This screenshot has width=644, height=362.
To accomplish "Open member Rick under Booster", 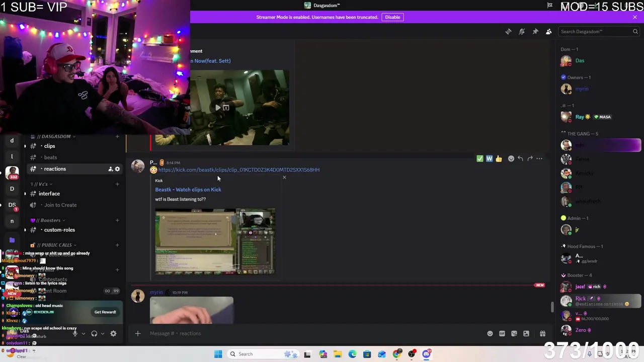I will coord(600,301).
